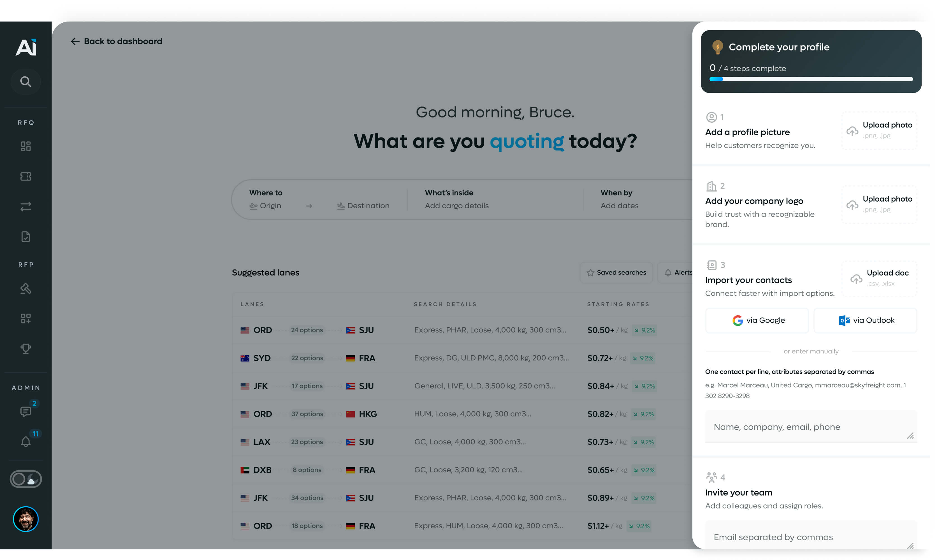
Task: Click the document checkmark icon in sidebar
Action: click(26, 237)
